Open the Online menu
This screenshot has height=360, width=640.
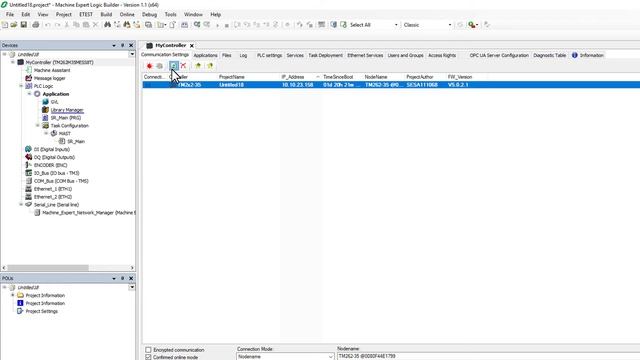click(127, 14)
